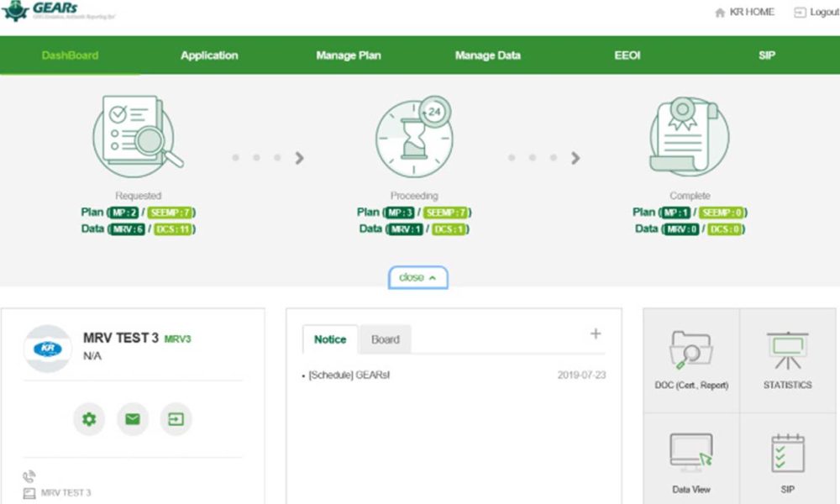Click the plus icon in Notice panel
The height and width of the screenshot is (504, 840).
[x=596, y=333]
